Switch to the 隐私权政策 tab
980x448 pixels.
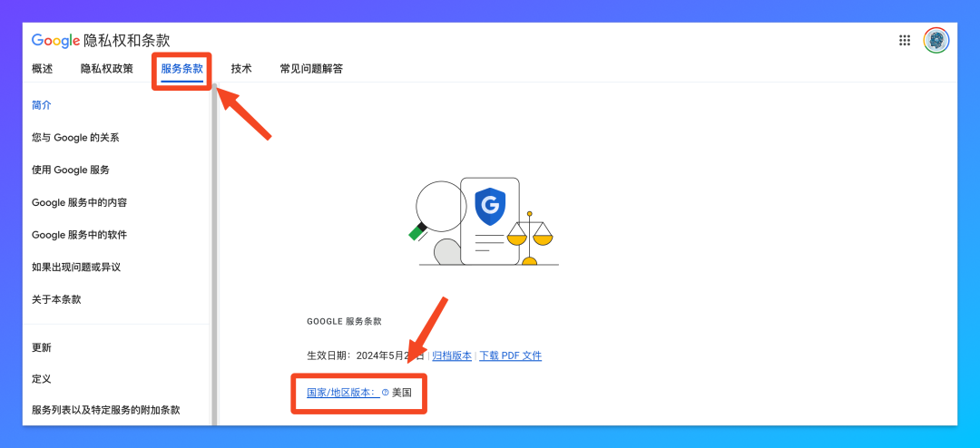pos(107,69)
